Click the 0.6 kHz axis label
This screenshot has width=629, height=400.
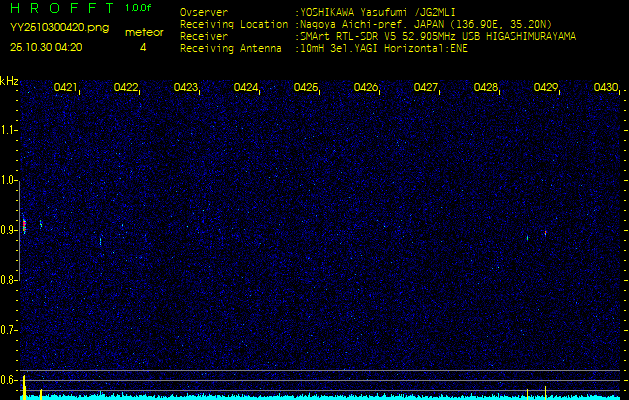(x=8, y=380)
